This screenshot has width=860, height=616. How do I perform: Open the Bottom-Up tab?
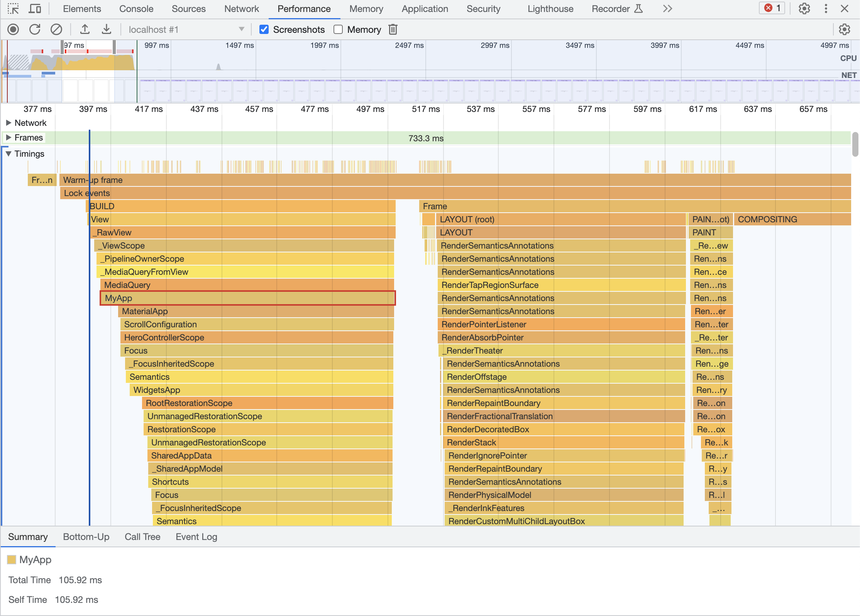(x=86, y=536)
